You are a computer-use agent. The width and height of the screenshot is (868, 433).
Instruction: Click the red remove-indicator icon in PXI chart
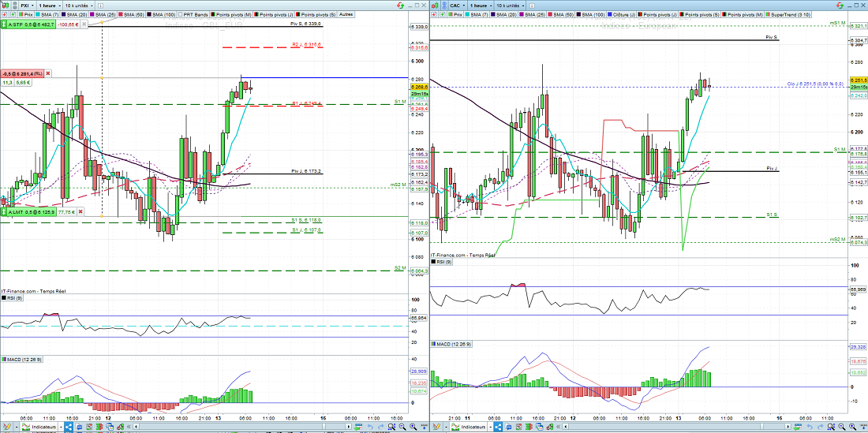5,14
